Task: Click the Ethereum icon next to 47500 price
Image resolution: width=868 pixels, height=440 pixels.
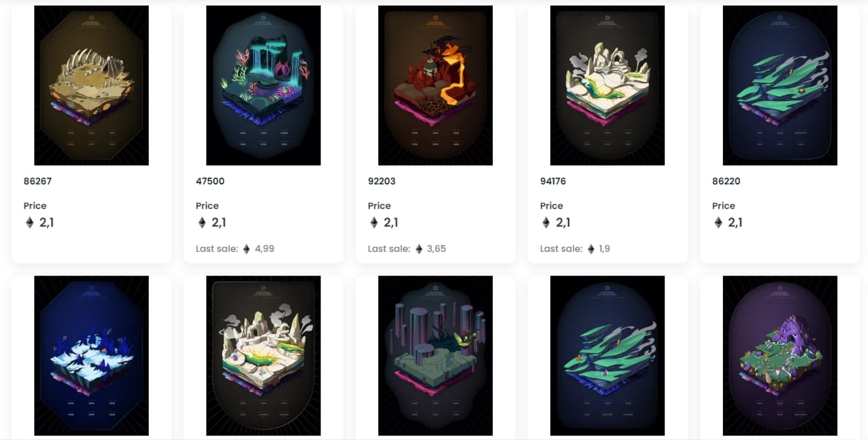Action: [x=201, y=222]
